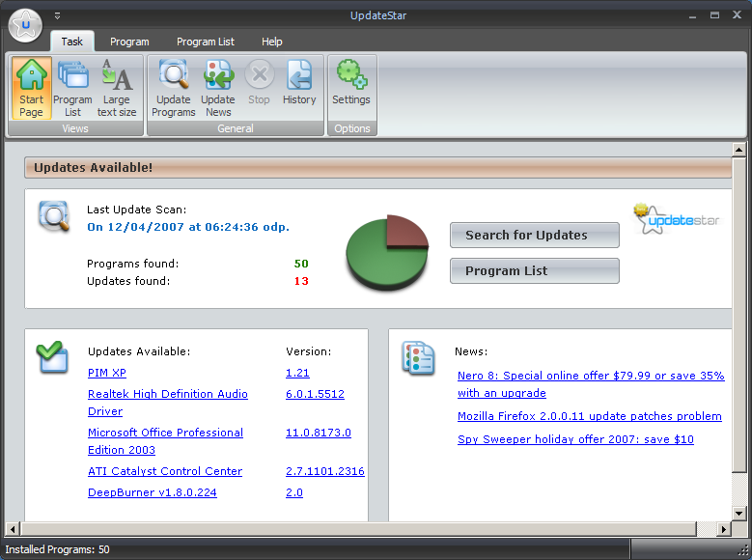
Task: Select the Start Page view icon
Action: pos(32,88)
